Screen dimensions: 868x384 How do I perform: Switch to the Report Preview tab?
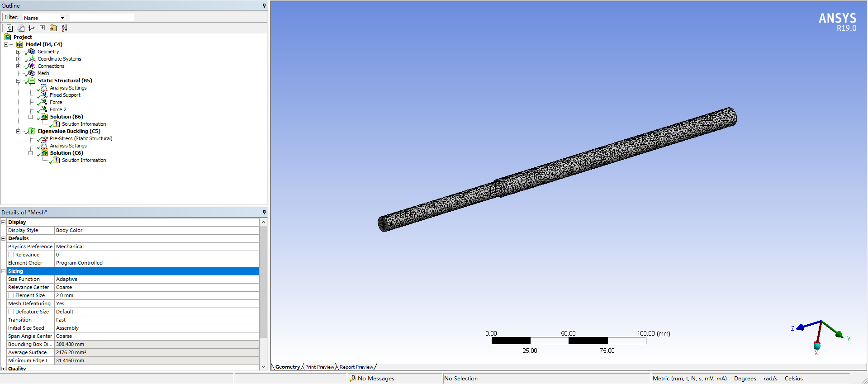pos(356,367)
